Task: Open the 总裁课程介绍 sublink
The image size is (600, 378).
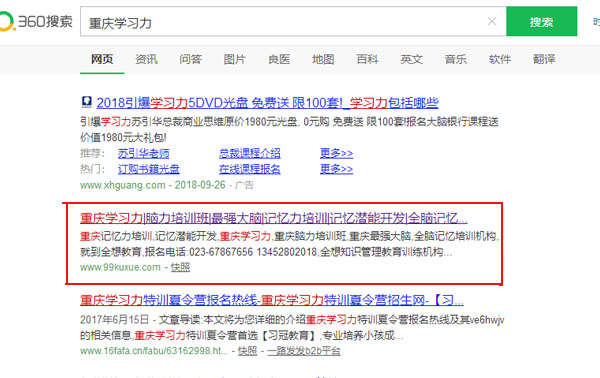Action: coord(249,153)
